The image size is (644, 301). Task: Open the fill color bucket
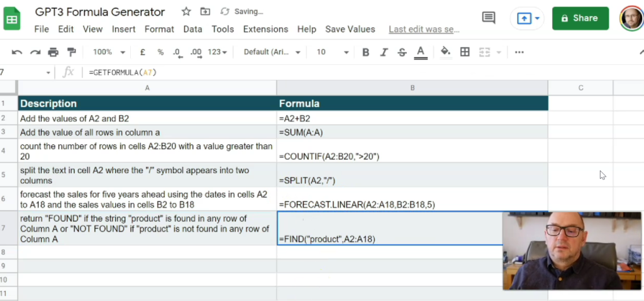click(445, 52)
